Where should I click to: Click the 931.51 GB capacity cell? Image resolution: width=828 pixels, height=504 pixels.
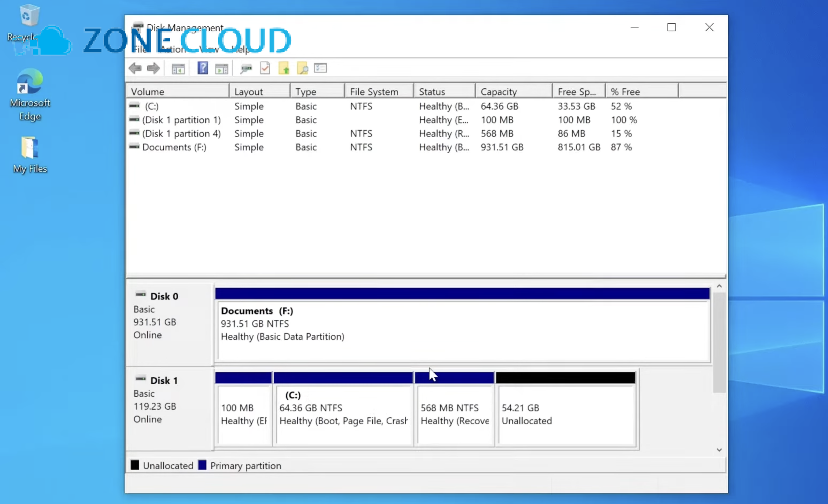pyautogui.click(x=502, y=147)
